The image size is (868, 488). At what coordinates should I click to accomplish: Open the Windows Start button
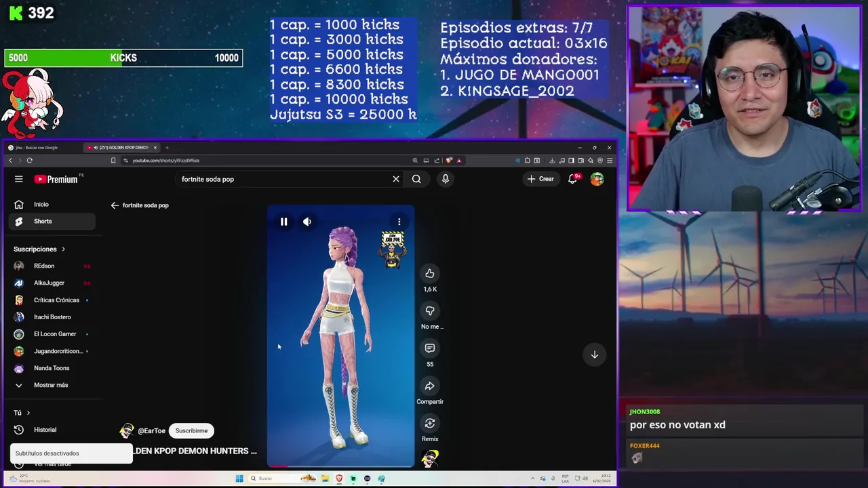239,479
